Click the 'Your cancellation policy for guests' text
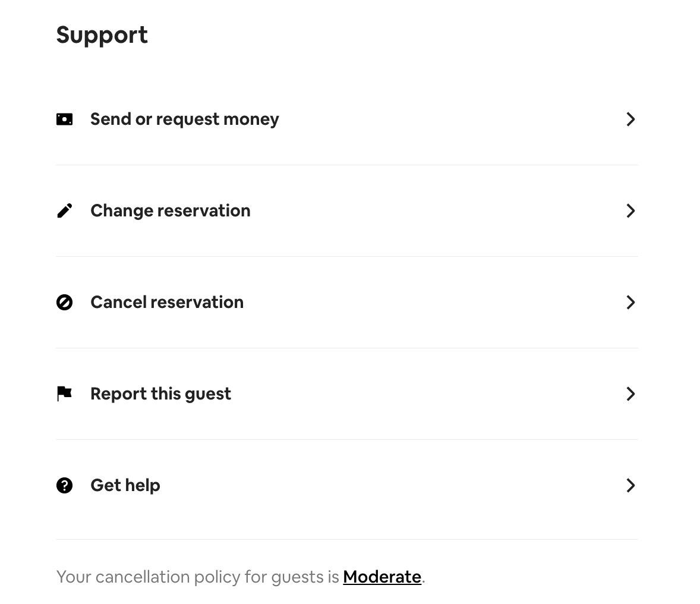 click(197, 577)
